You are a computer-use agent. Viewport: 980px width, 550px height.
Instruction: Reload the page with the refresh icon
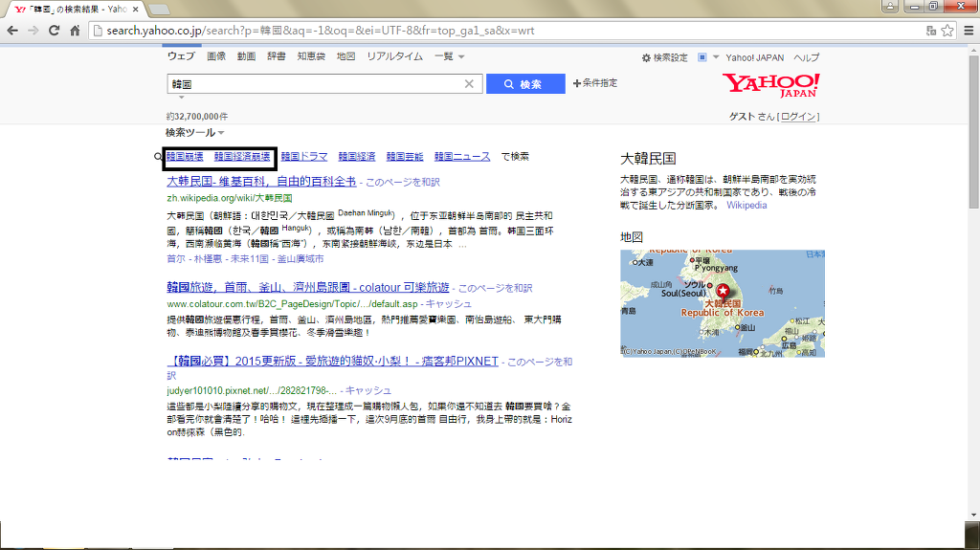55,31
